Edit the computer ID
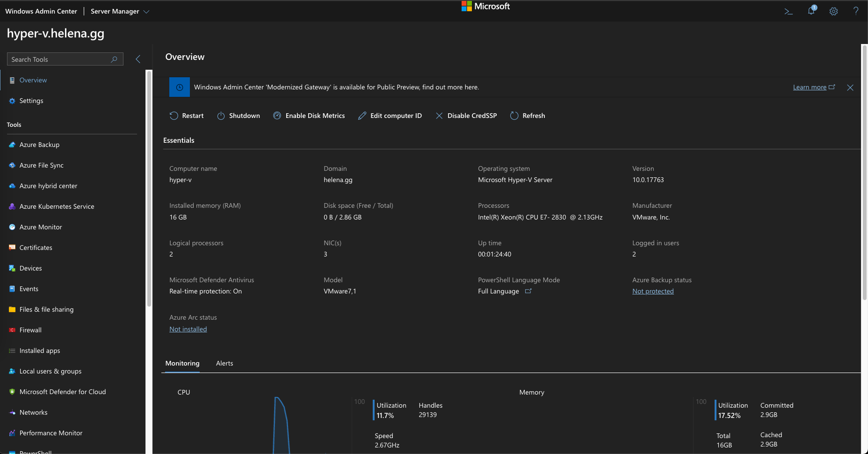Screen dimensions: 868x454 pos(390,116)
